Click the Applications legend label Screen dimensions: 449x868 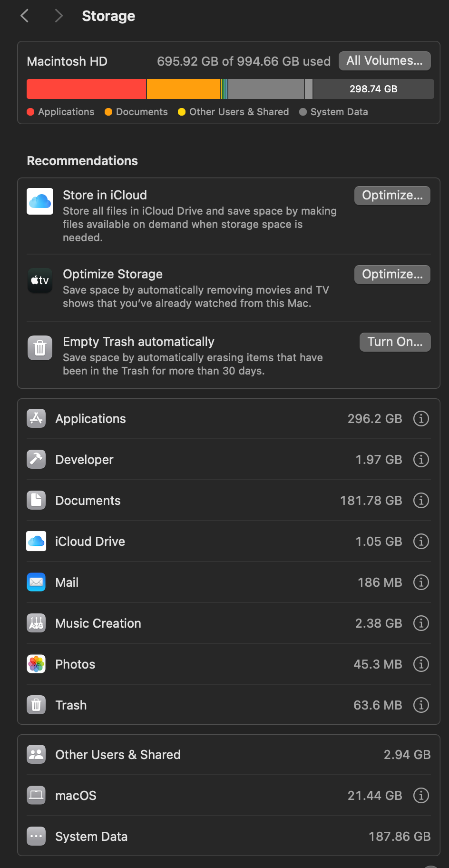click(66, 112)
